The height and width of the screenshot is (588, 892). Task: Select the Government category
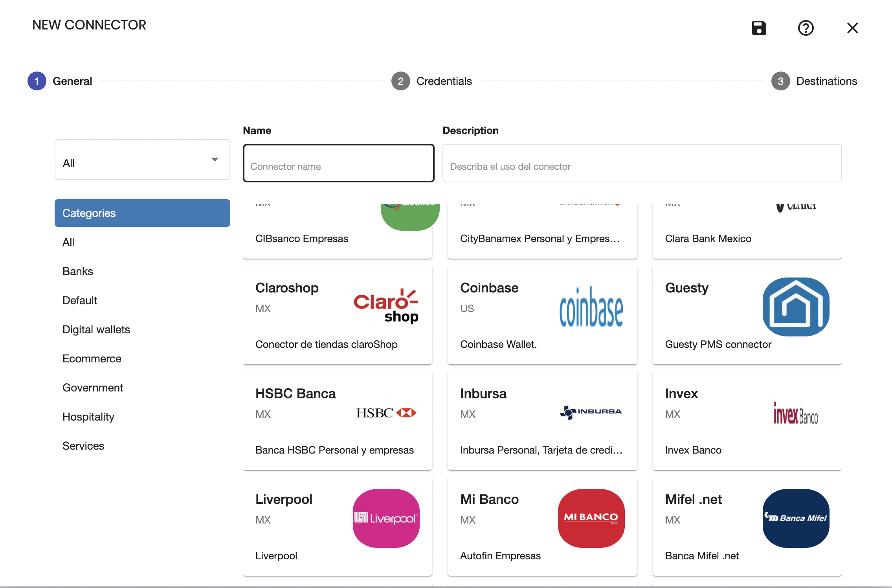click(x=93, y=388)
